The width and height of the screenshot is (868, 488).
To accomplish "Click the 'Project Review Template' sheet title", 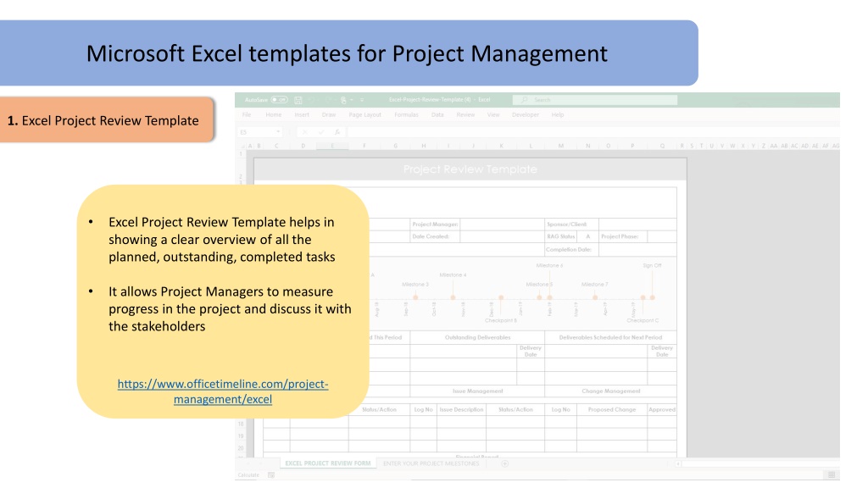I will coord(470,169).
